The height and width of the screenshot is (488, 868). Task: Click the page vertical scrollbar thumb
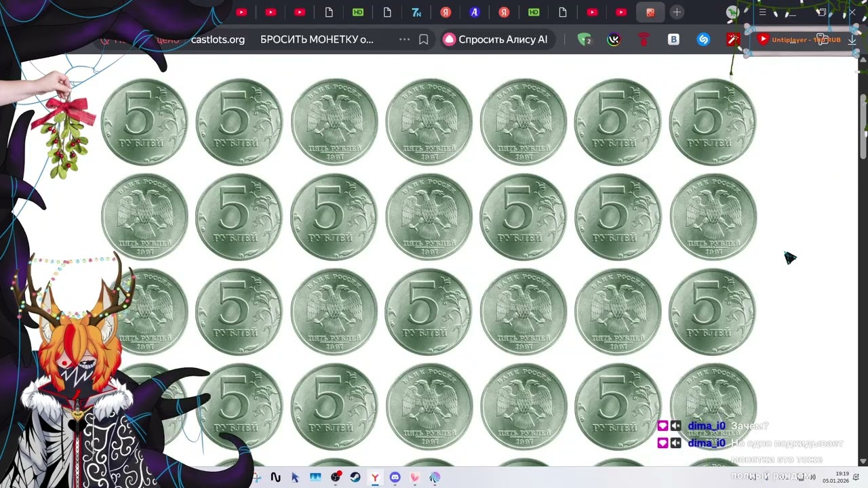click(863, 127)
